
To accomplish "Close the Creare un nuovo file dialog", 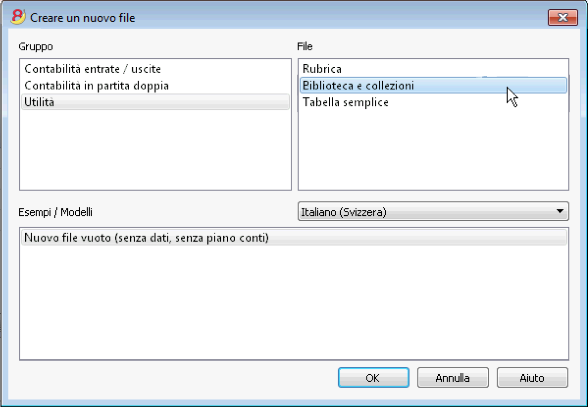I will (562, 18).
